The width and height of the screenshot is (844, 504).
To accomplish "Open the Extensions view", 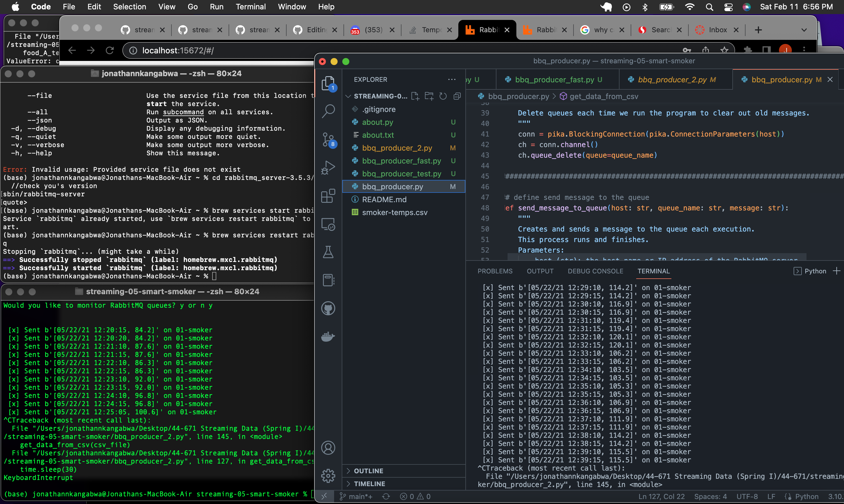I will [328, 196].
